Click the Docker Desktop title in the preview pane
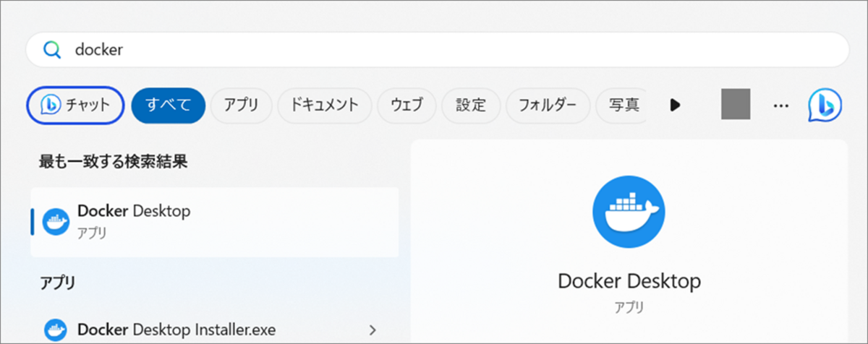868x344 pixels. pyautogui.click(x=629, y=280)
